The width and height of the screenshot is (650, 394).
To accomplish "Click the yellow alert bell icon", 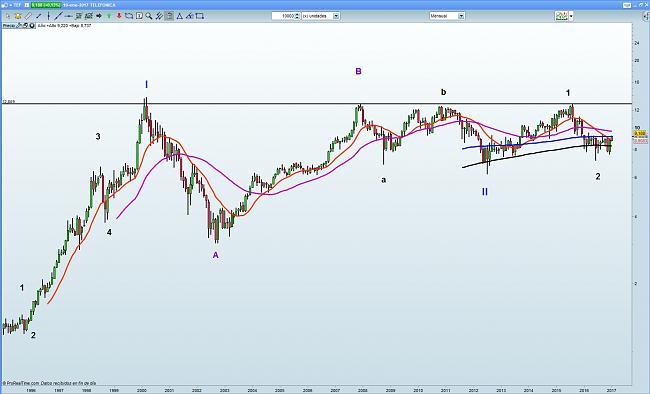I will click(x=18, y=16).
